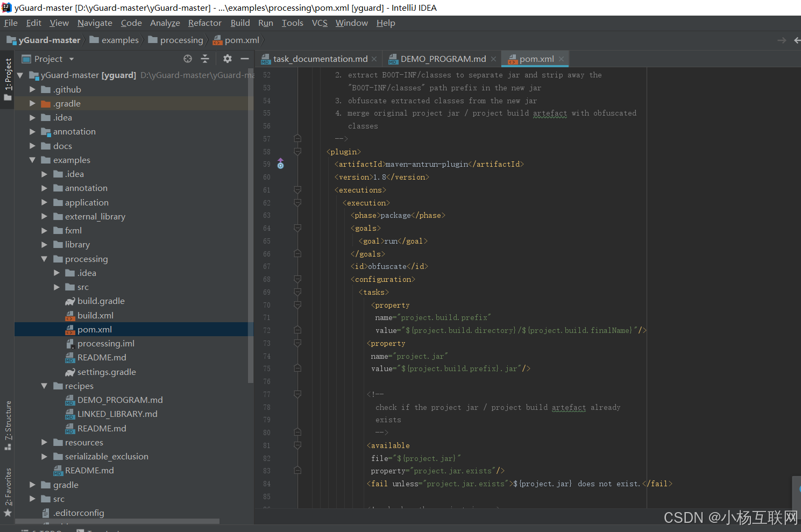801x532 pixels.
Task: Click the Project panel horizontal scrollbar
Action: pyautogui.click(x=117, y=521)
